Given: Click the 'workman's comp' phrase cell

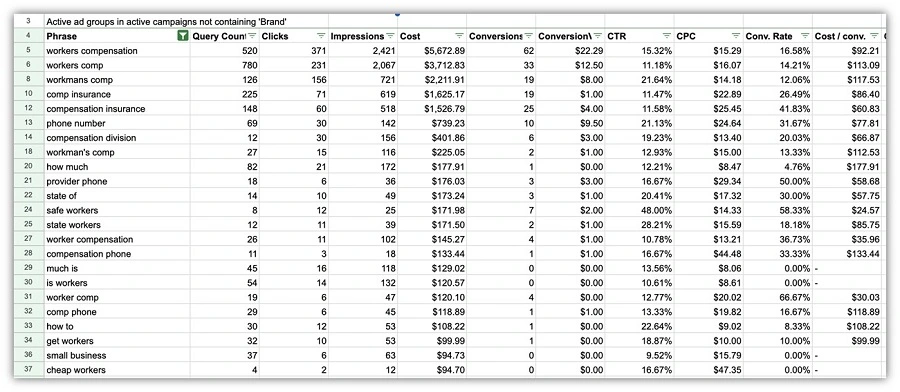Looking at the screenshot, I should tap(117, 152).
